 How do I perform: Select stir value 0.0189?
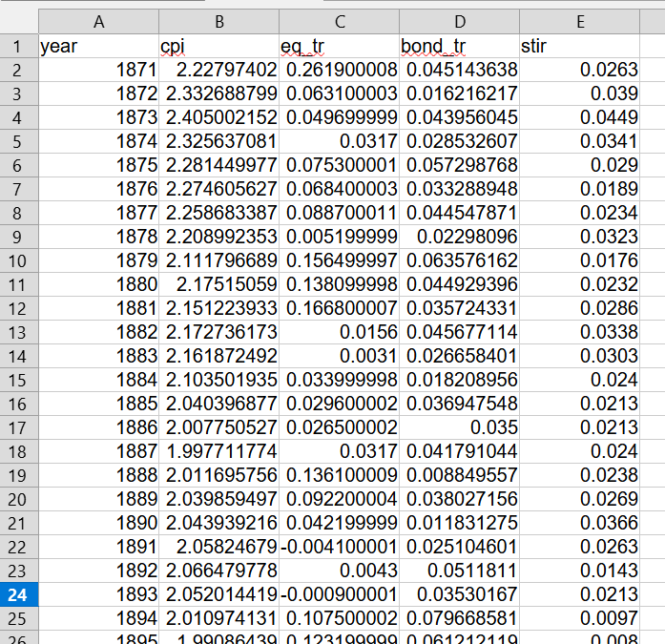(x=580, y=189)
